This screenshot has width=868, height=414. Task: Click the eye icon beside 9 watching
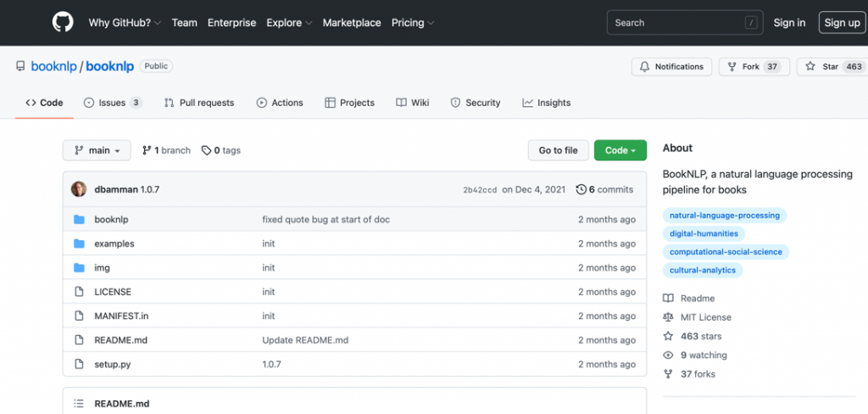click(668, 355)
